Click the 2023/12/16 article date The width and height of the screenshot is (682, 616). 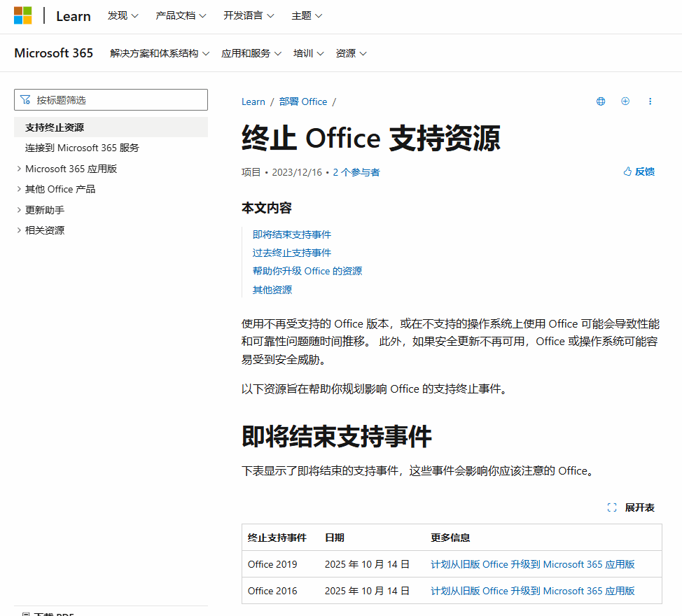[297, 172]
